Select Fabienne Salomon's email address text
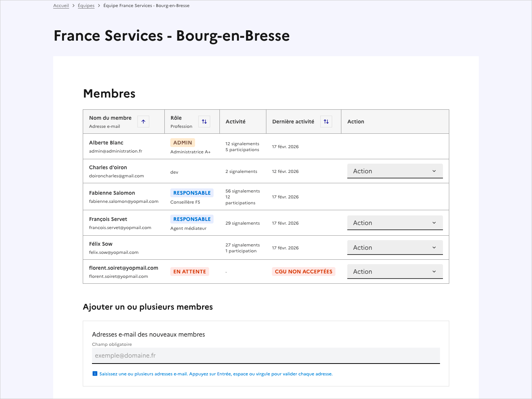Screen dimensions: 532x399 (123, 201)
